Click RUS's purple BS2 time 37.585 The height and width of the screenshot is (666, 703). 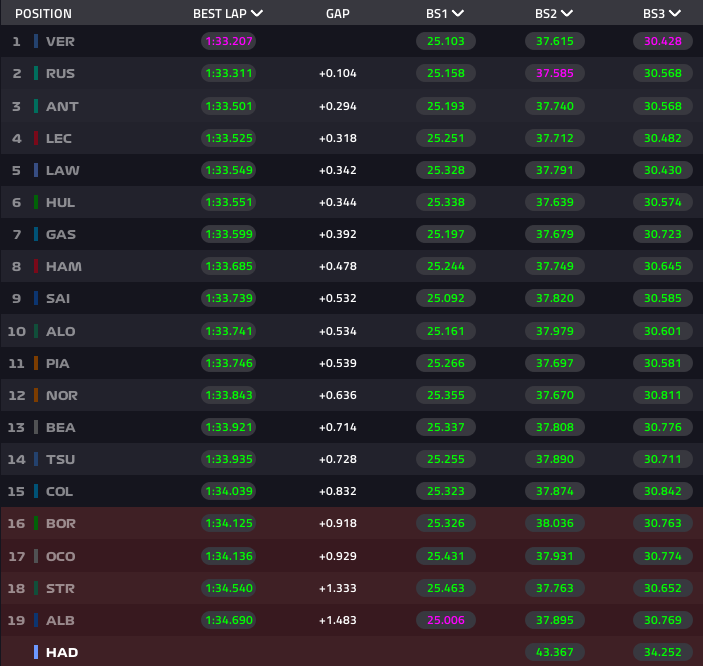coord(554,73)
